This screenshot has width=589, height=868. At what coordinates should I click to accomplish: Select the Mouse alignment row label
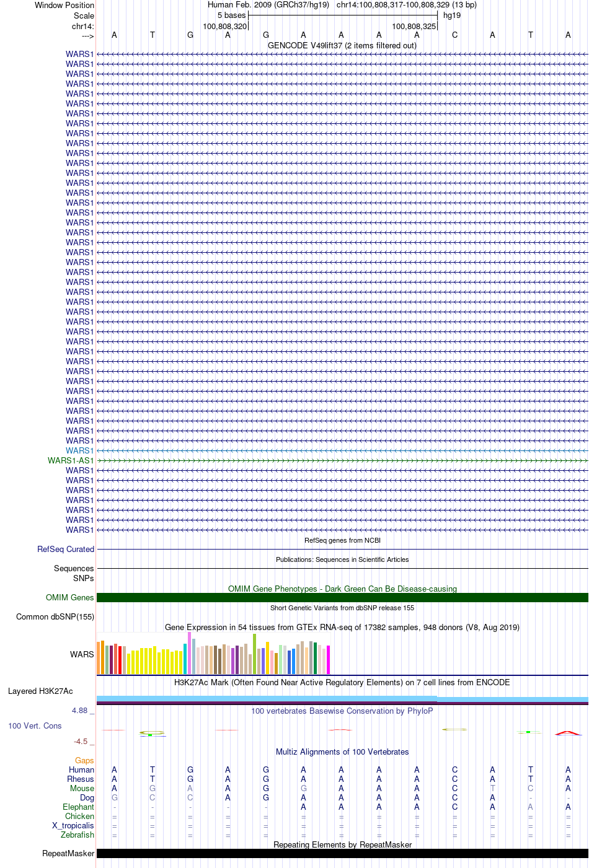coord(82,788)
